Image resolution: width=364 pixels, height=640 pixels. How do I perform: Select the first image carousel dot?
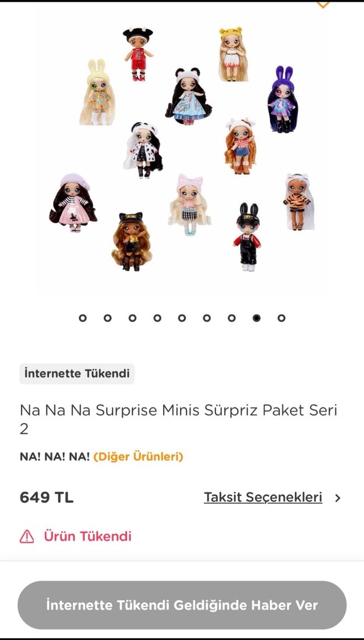(83, 318)
